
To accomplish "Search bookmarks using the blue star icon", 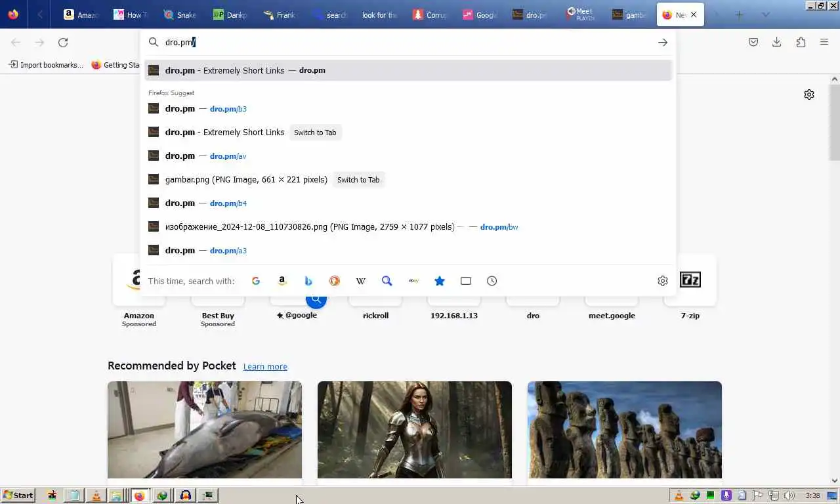I will 440,281.
